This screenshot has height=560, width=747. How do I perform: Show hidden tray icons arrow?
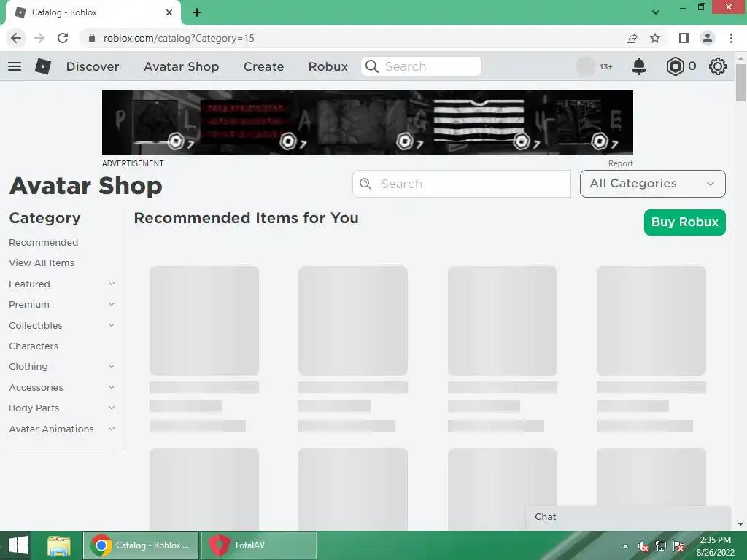(625, 546)
